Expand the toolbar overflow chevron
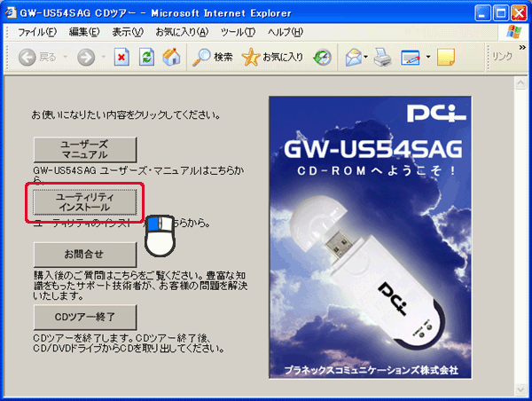 tap(522, 48)
